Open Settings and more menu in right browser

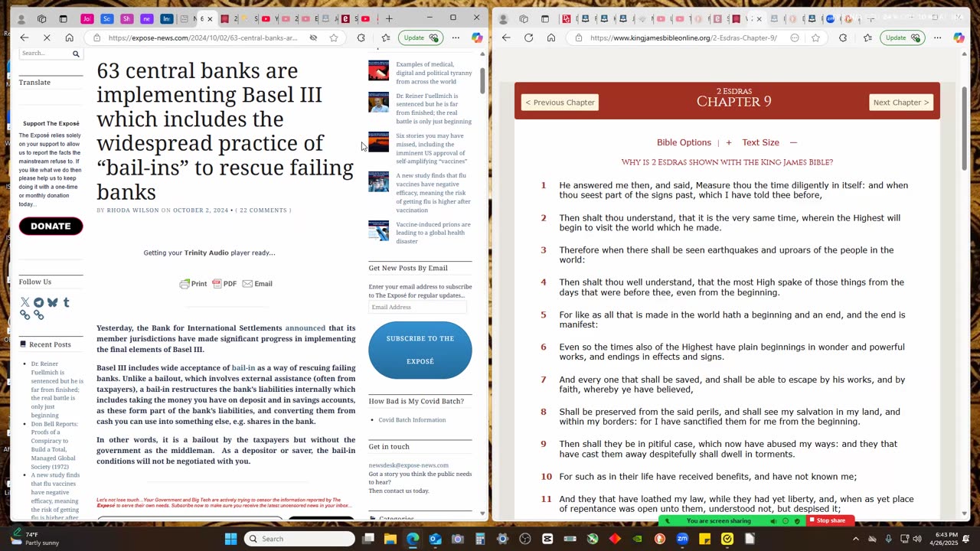[x=937, y=37]
